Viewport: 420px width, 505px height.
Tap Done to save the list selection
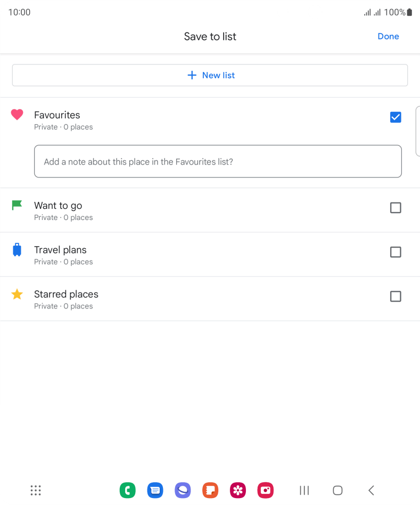pos(388,36)
